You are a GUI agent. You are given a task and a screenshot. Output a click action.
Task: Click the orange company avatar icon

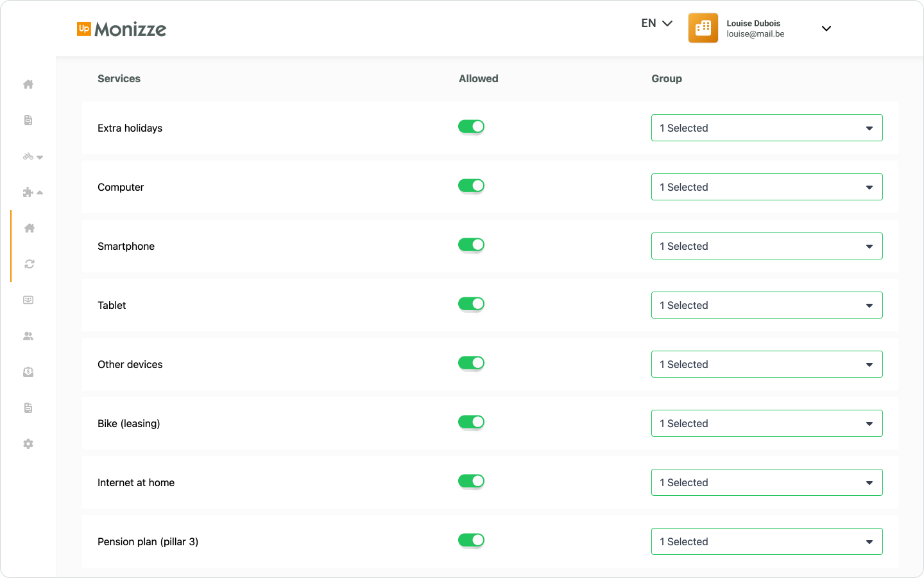pos(703,28)
